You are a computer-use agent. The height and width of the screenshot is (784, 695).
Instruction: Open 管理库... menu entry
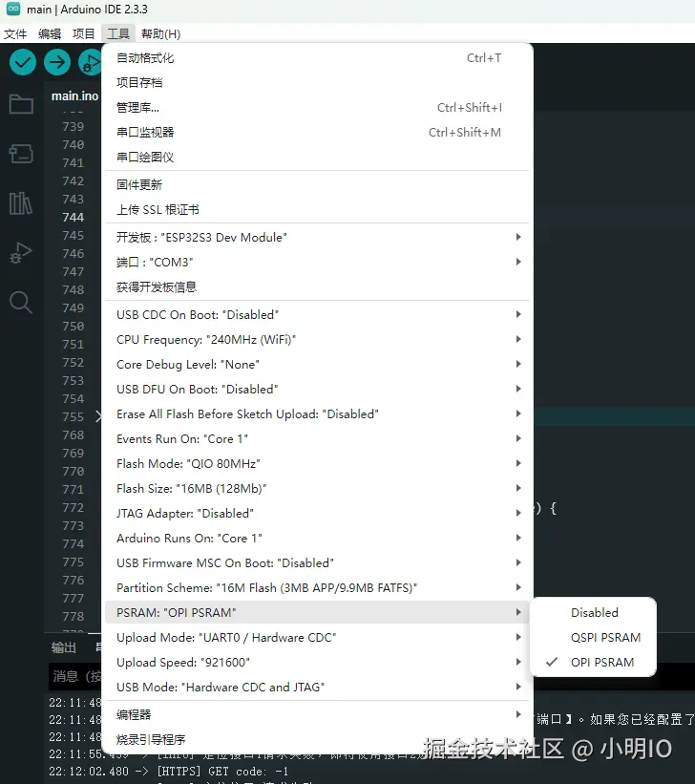pos(317,108)
